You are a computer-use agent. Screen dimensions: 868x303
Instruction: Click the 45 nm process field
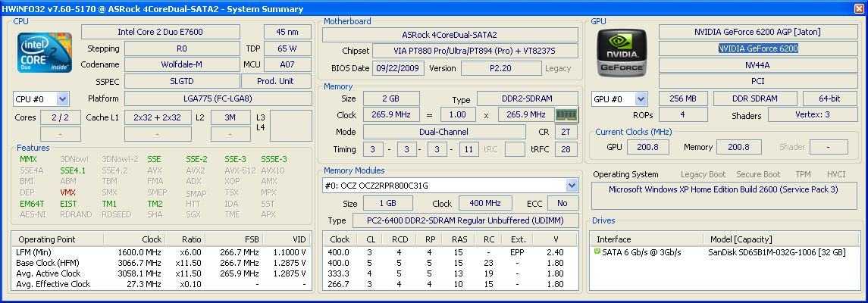click(x=287, y=32)
